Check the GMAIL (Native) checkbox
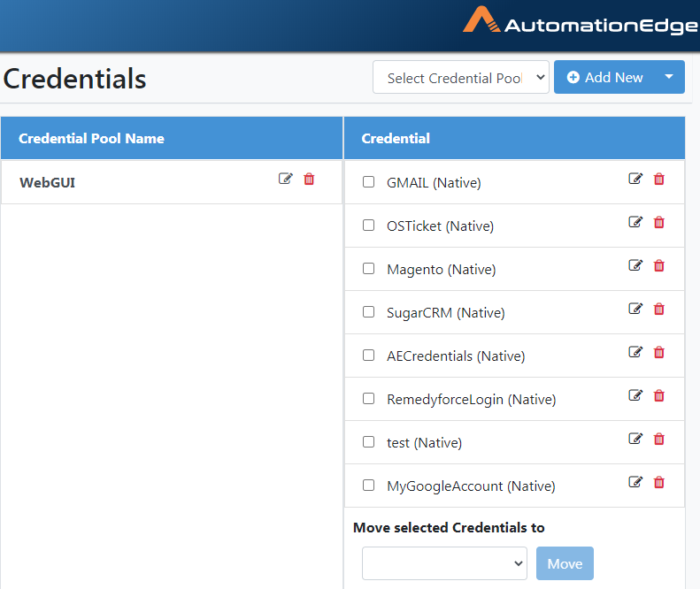This screenshot has height=589, width=700. pos(368,181)
